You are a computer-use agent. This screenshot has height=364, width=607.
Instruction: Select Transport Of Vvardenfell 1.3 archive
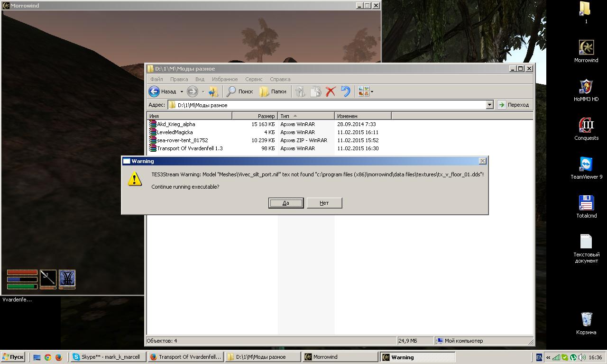coord(190,148)
